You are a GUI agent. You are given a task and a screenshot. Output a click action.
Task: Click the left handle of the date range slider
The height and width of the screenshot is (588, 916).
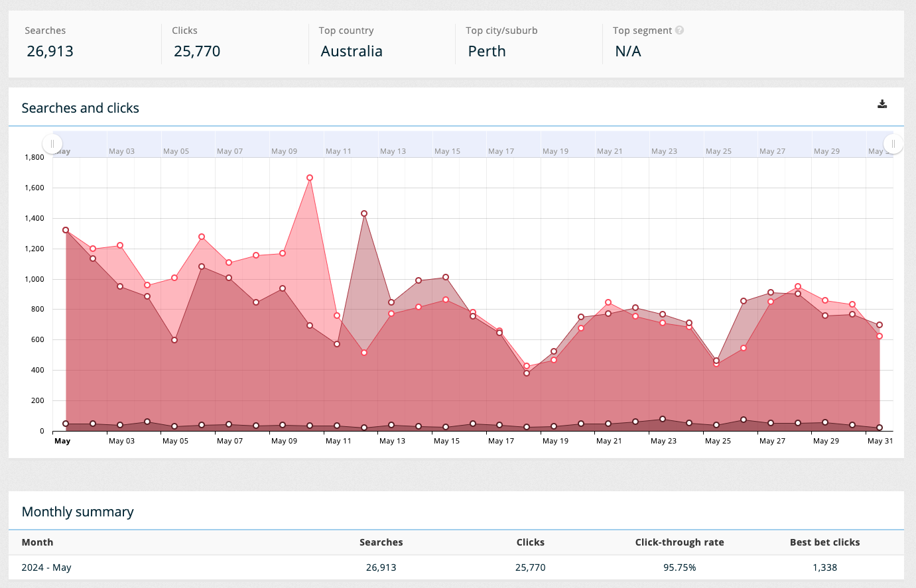point(52,144)
